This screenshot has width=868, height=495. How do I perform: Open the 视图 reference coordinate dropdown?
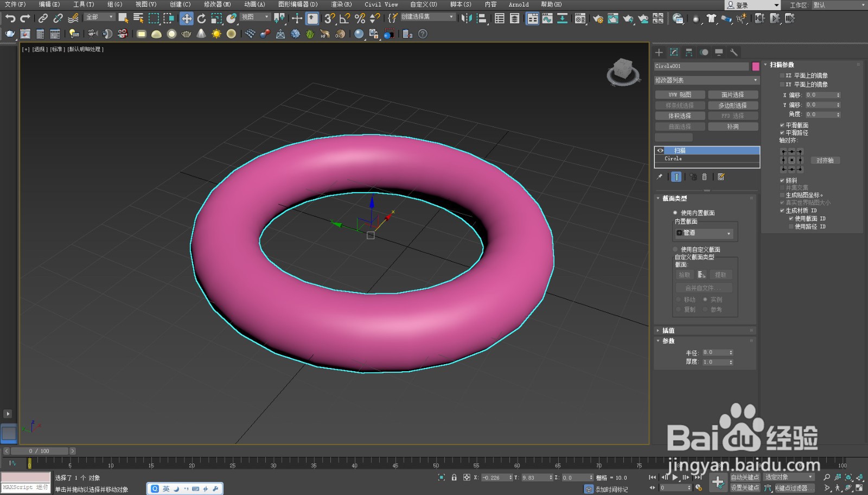pos(256,17)
